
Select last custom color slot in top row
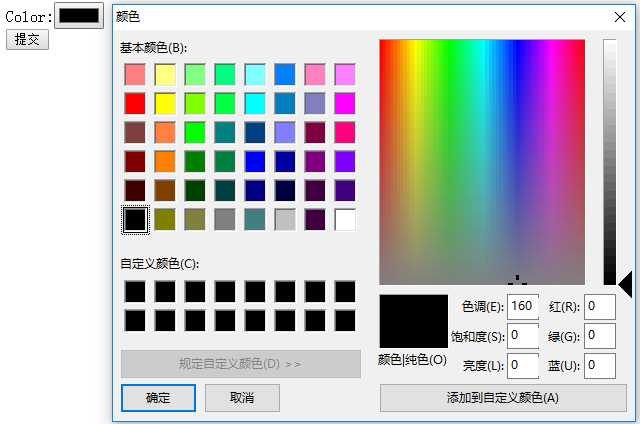click(345, 292)
